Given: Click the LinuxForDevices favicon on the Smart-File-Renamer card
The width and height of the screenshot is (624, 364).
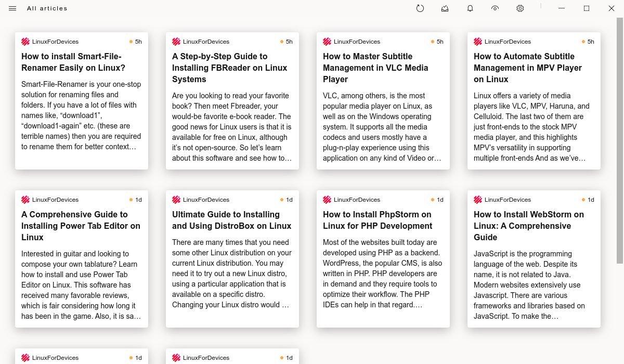Looking at the screenshot, I should [25, 41].
